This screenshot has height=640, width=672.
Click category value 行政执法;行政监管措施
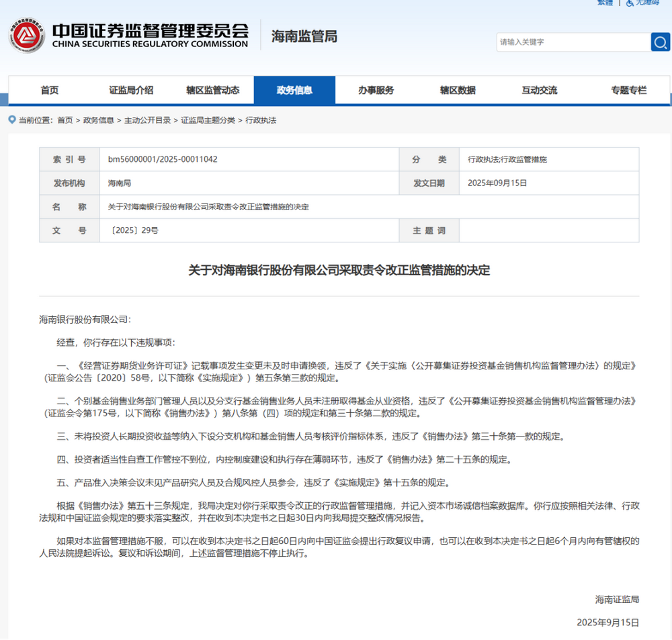507,159
